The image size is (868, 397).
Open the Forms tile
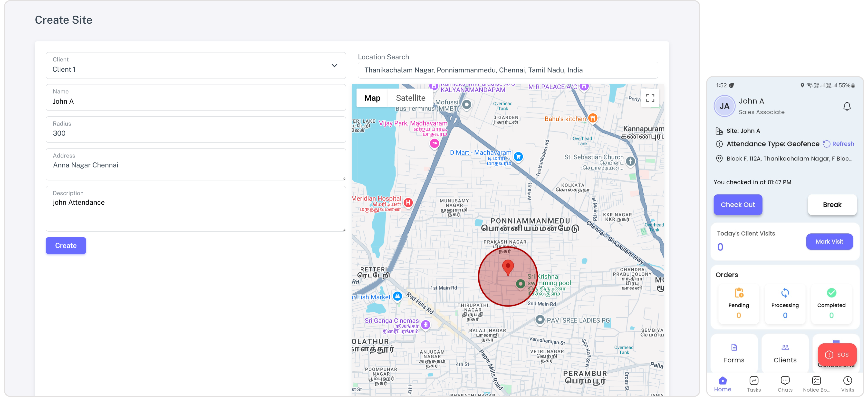(x=734, y=353)
